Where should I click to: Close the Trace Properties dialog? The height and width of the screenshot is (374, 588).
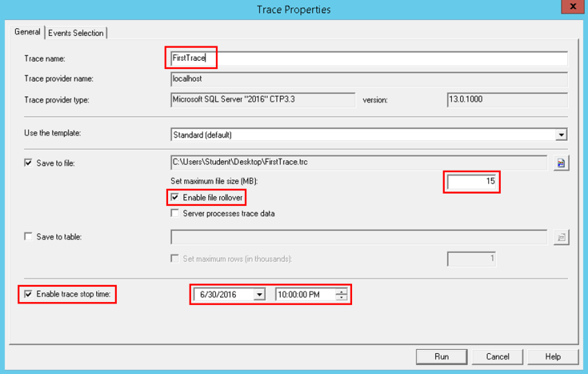573,6
